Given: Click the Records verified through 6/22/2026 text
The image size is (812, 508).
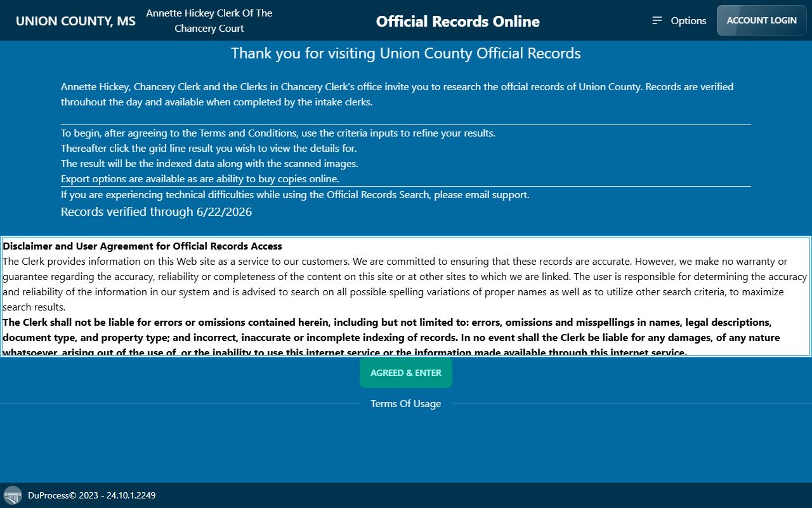Looking at the screenshot, I should point(156,211).
